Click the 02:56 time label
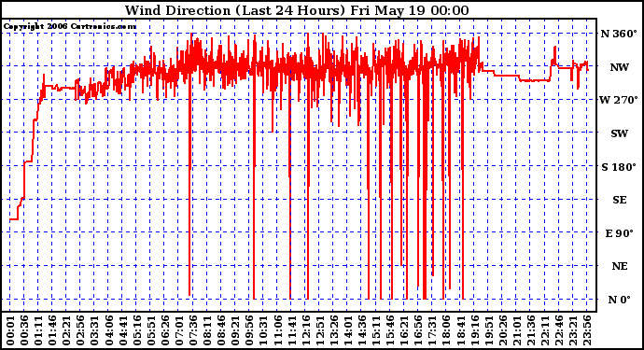Screen dimensions: 644x350 (80, 330)
